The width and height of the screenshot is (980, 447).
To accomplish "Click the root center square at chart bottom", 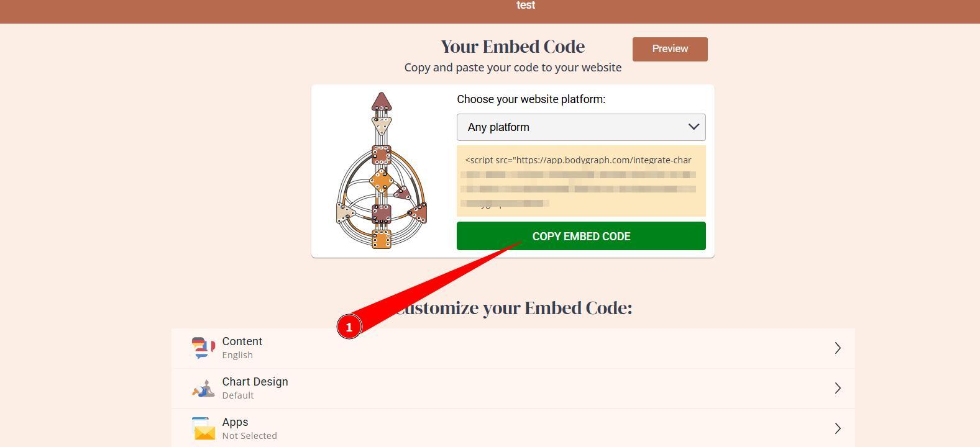I will pyautogui.click(x=382, y=239).
